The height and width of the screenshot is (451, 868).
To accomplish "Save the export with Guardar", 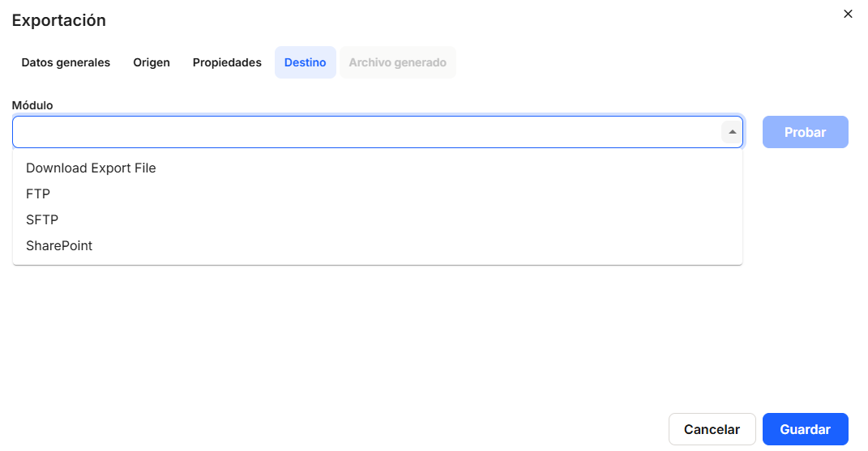I will [805, 429].
